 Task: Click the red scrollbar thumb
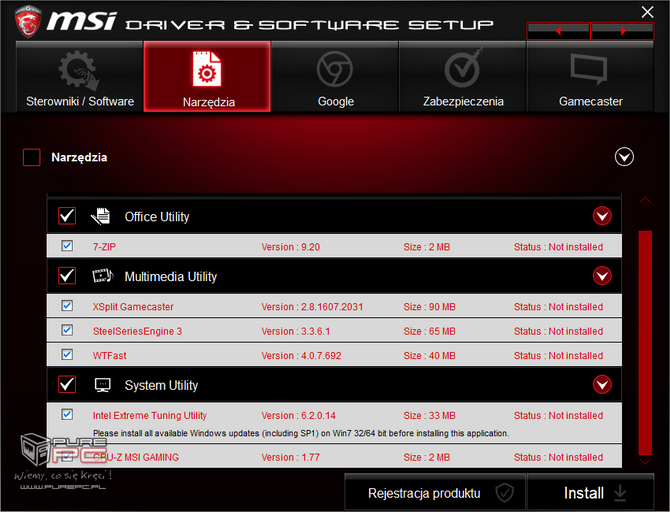[645, 343]
